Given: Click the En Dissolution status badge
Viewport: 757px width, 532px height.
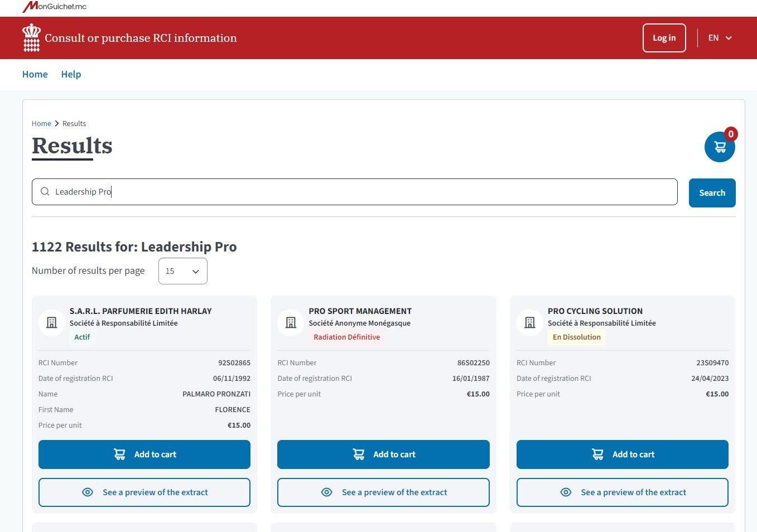Looking at the screenshot, I should (x=577, y=337).
